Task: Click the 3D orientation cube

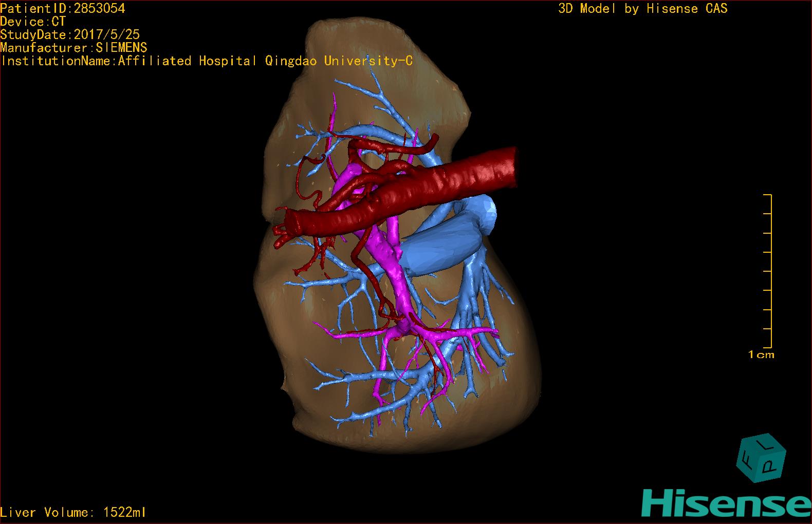Action: click(x=761, y=457)
